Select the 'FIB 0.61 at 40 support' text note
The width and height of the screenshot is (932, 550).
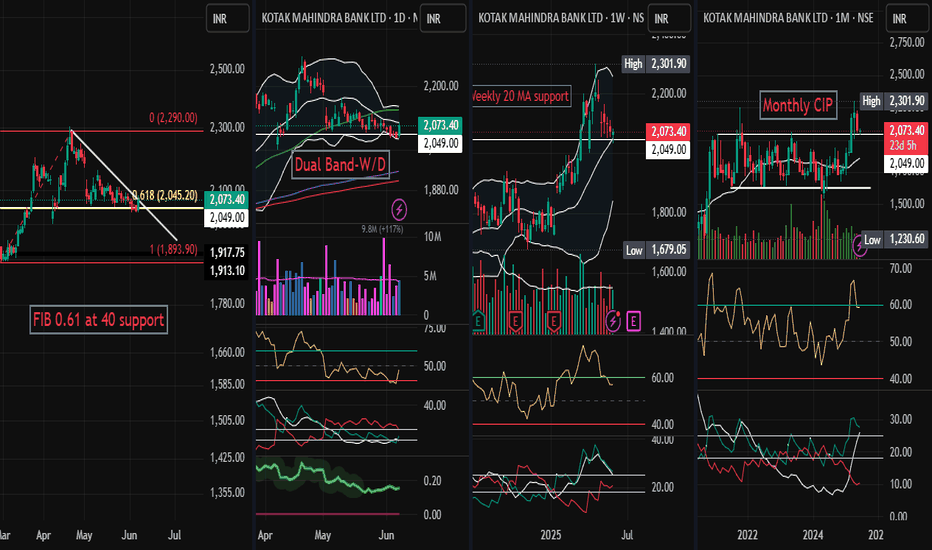(x=99, y=320)
